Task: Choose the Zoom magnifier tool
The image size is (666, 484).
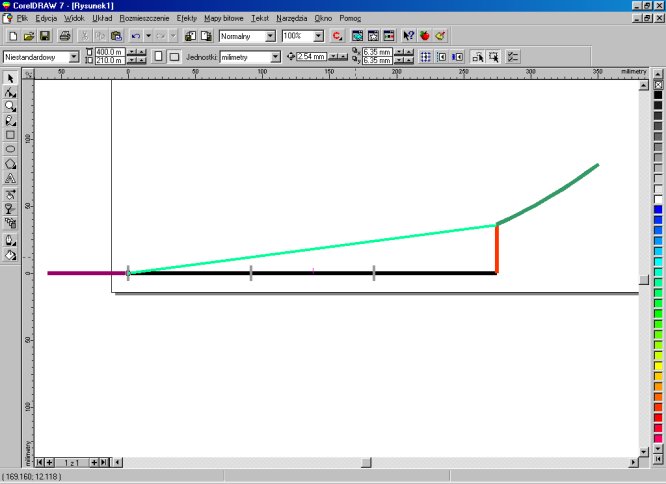Action: 10,106
